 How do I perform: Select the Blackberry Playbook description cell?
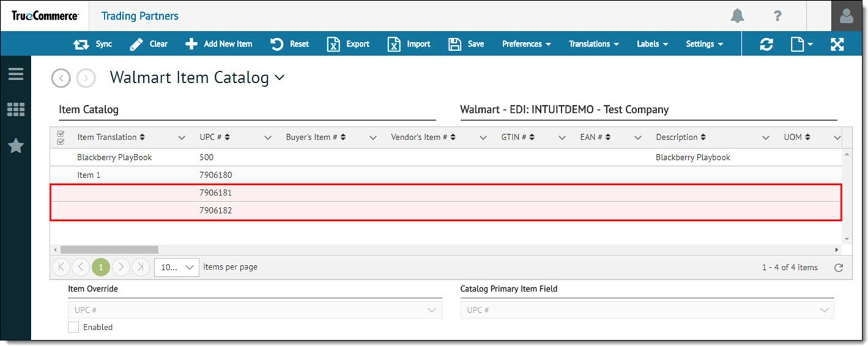[693, 157]
